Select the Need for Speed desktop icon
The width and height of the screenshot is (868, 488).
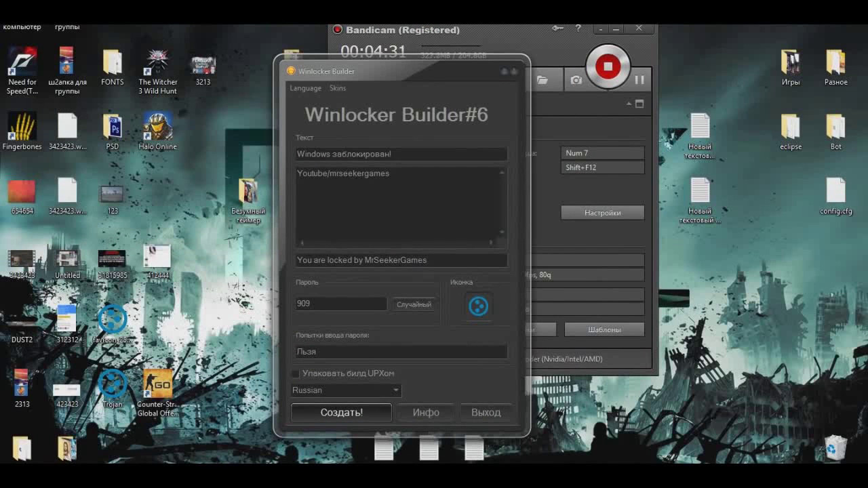(22, 71)
